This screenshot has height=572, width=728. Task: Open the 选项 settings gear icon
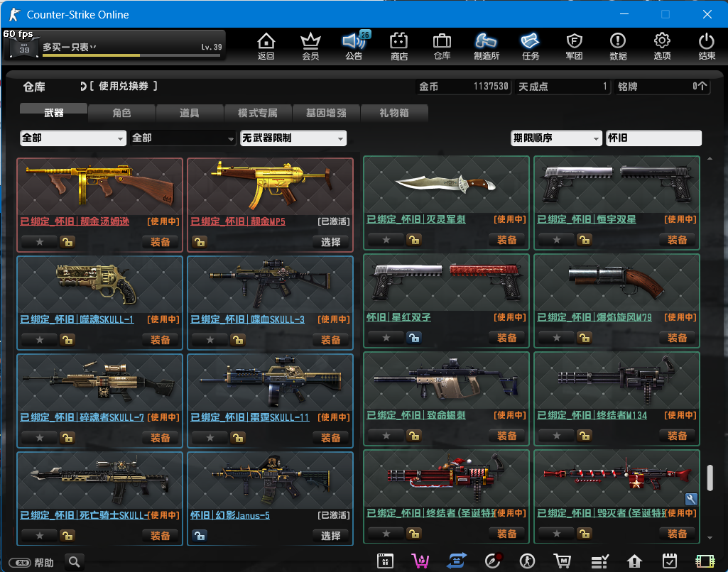pyautogui.click(x=662, y=46)
